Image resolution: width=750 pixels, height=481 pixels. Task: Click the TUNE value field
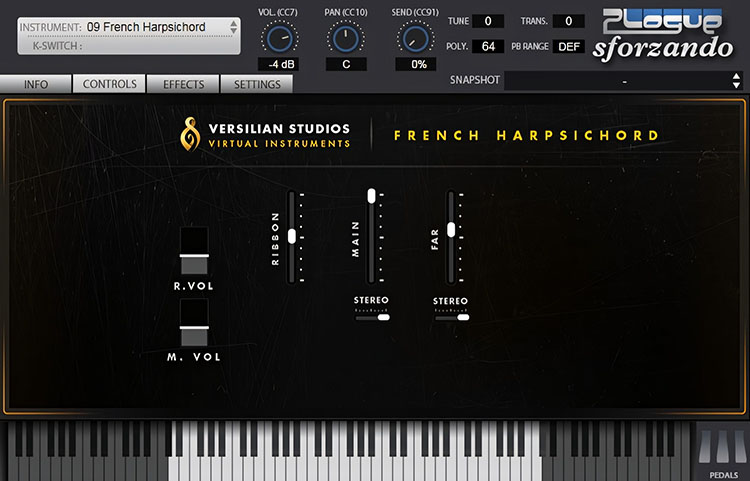pyautogui.click(x=488, y=21)
